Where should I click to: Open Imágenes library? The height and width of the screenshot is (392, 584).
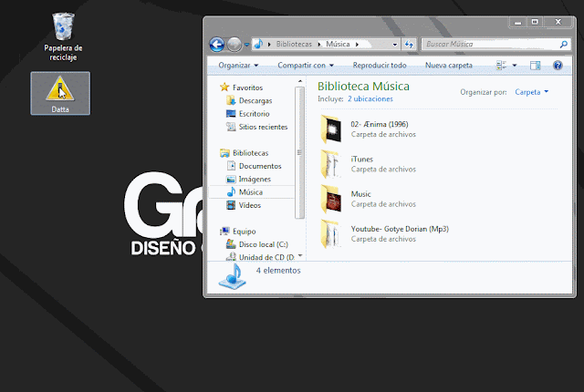[x=255, y=179]
